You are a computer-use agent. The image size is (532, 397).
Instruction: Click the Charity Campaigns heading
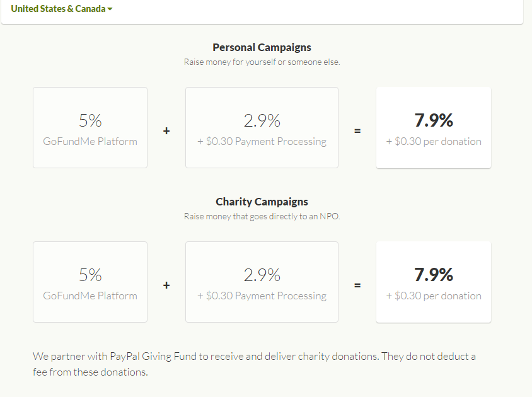click(262, 202)
